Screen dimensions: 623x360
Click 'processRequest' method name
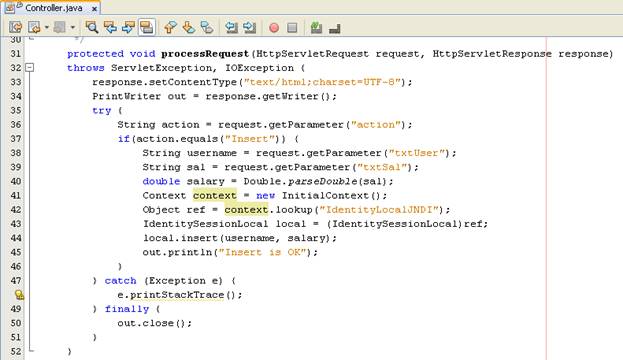[x=205, y=54]
